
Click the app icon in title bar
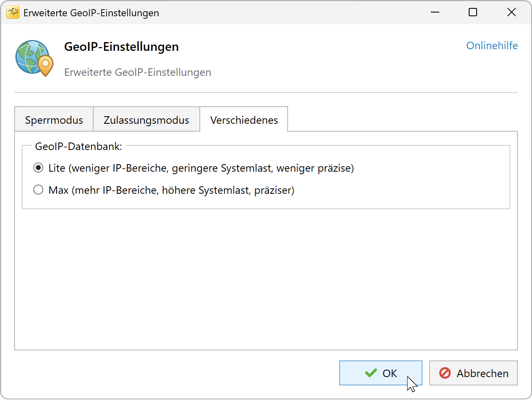coord(13,12)
